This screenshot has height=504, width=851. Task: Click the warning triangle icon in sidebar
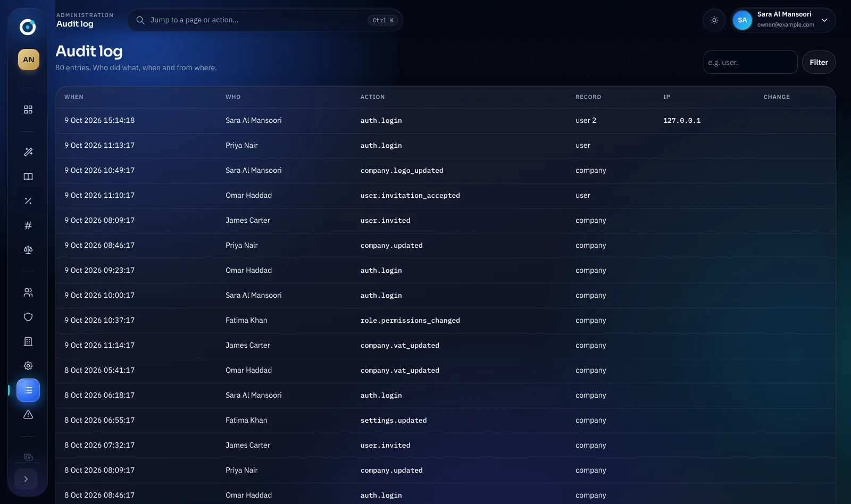[28, 415]
